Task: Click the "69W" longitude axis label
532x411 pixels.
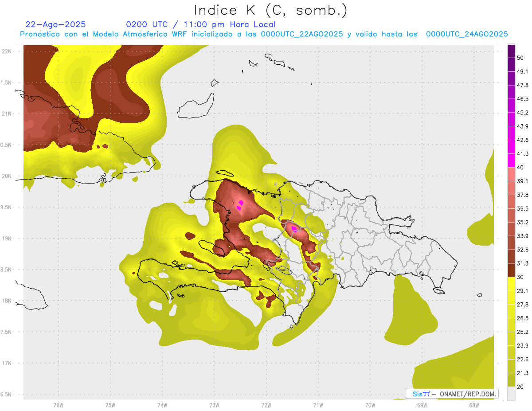Action: tap(422, 405)
